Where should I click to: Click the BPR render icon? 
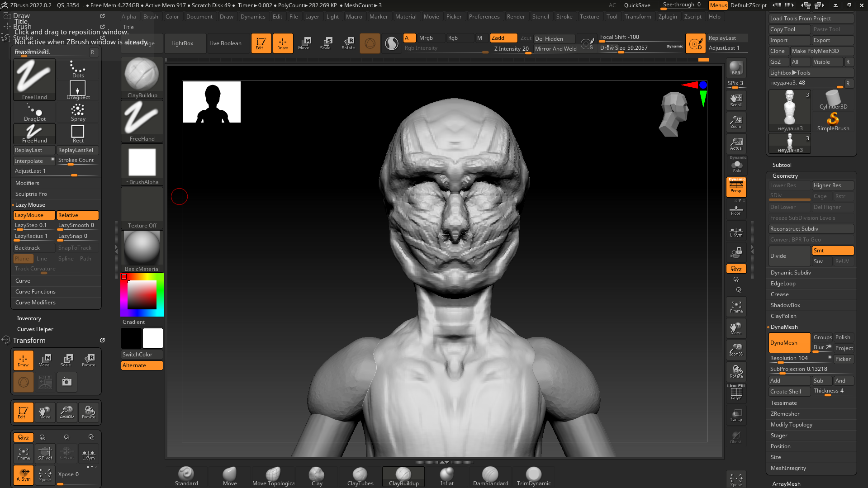(736, 68)
